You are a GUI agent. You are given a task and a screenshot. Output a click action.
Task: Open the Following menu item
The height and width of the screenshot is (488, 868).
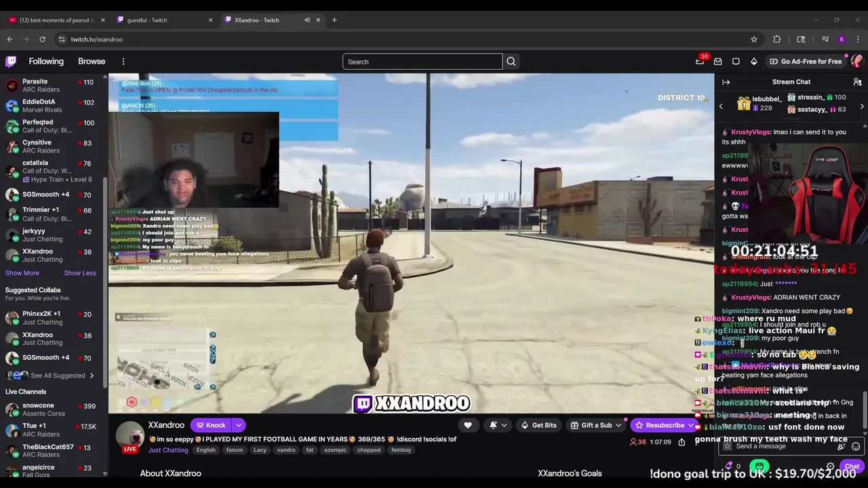pyautogui.click(x=46, y=62)
